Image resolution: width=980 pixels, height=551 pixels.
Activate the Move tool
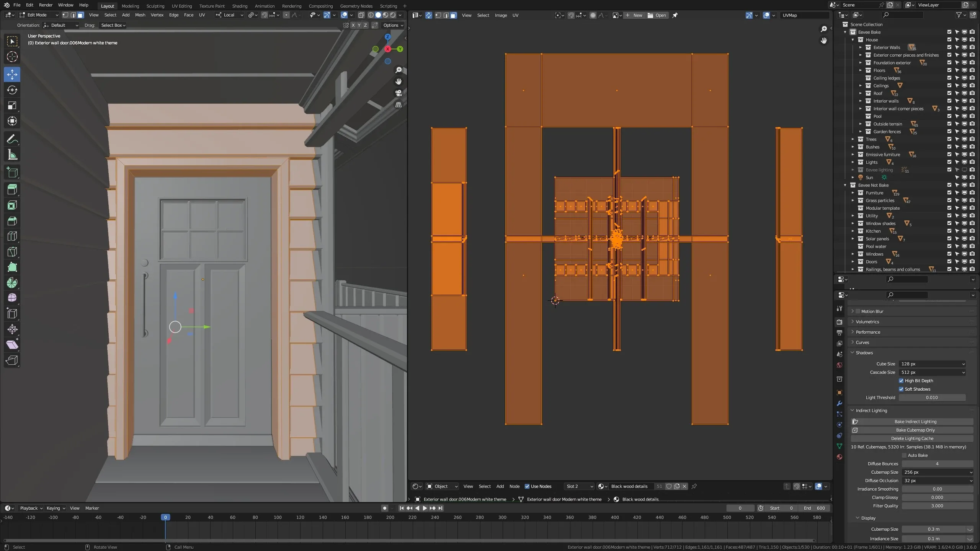click(x=12, y=74)
